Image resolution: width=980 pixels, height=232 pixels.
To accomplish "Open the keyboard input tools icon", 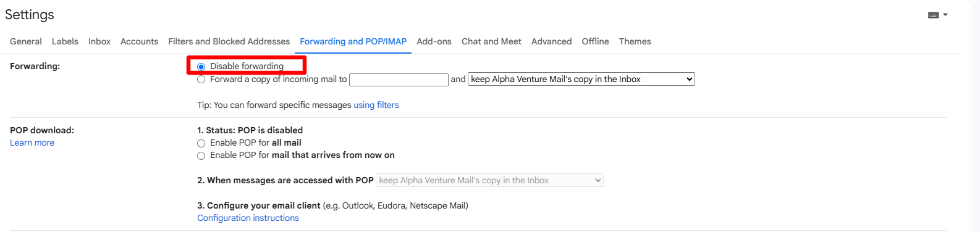I will coord(934,15).
